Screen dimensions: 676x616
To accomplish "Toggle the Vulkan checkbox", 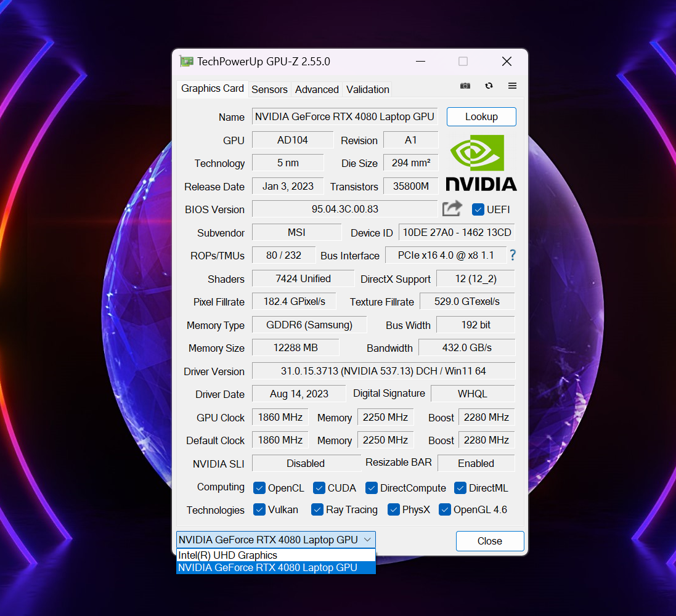I will click(259, 509).
